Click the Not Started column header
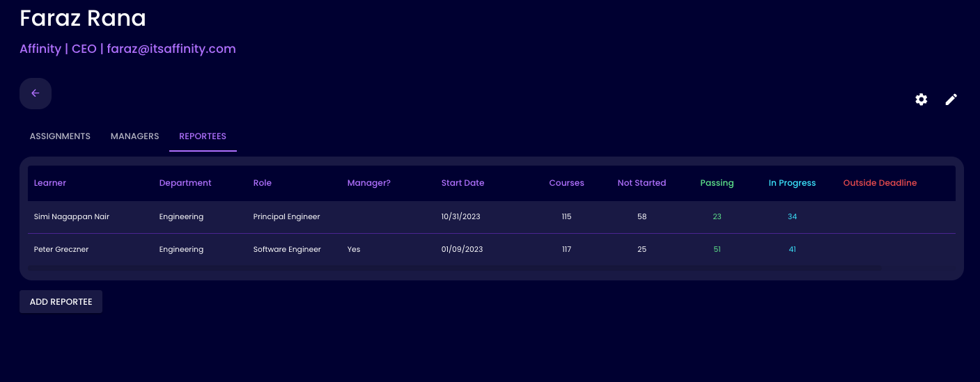Image resolution: width=980 pixels, height=382 pixels. tap(641, 183)
